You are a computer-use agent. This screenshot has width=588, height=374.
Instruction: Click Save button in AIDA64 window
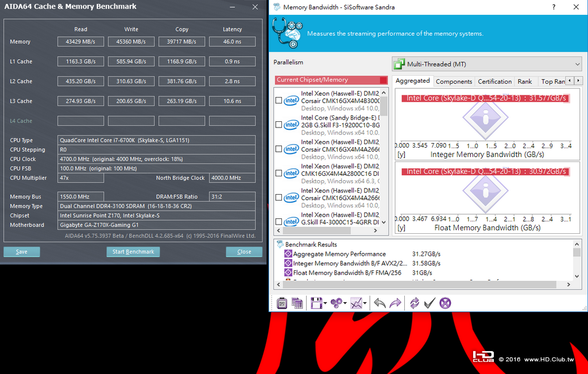tap(22, 252)
